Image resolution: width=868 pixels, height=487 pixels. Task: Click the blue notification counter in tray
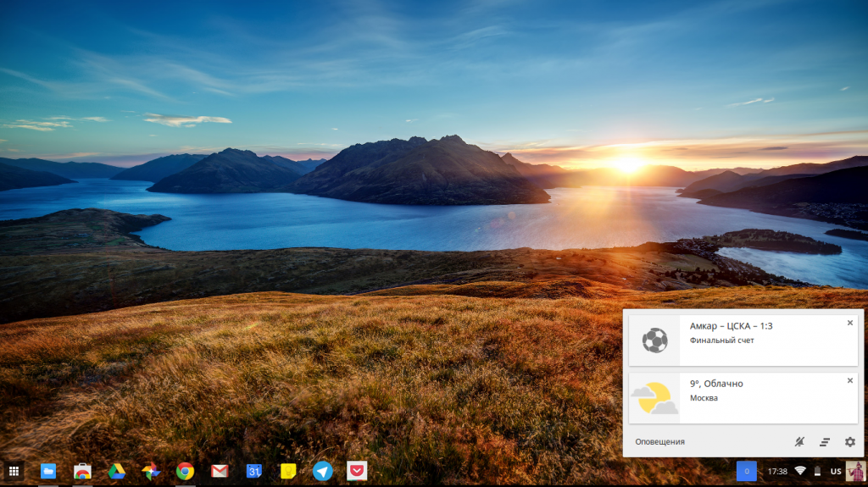tap(746, 471)
